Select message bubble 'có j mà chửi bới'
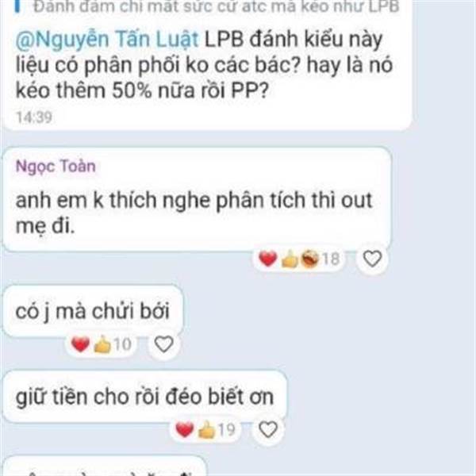This screenshot has width=476, height=476. coord(93,311)
